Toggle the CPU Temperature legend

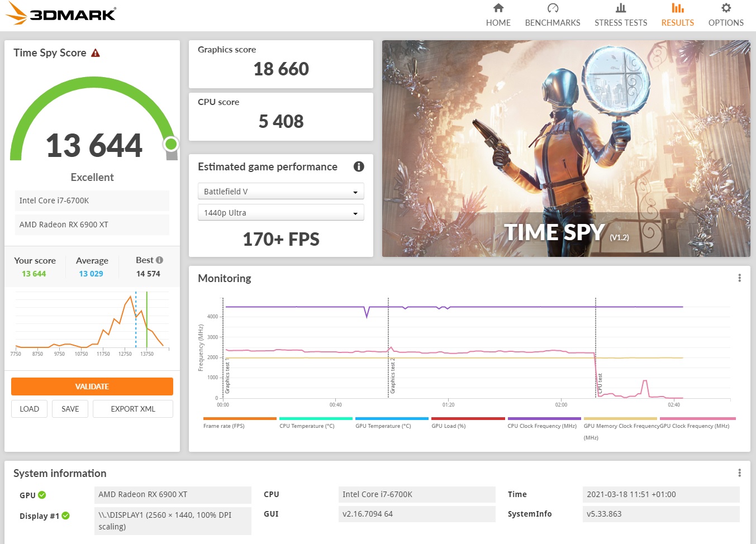tap(316, 423)
